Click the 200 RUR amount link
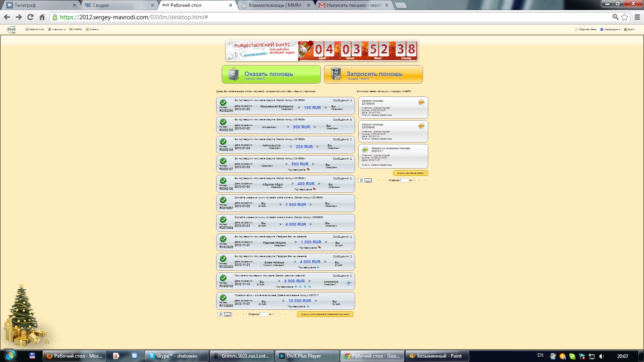The image size is (644, 362). [304, 147]
